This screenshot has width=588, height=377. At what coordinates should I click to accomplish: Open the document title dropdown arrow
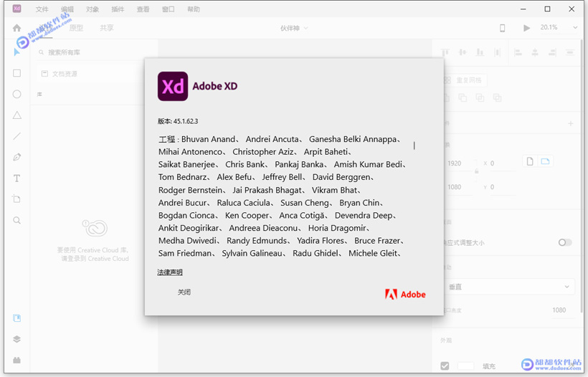[306, 28]
